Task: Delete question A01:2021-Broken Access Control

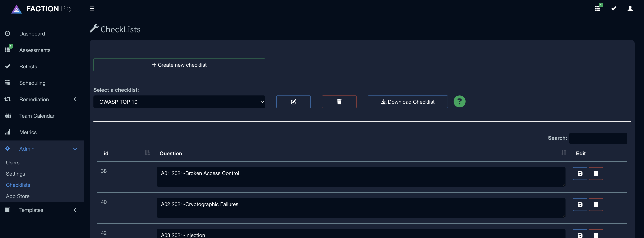Action: [596, 174]
